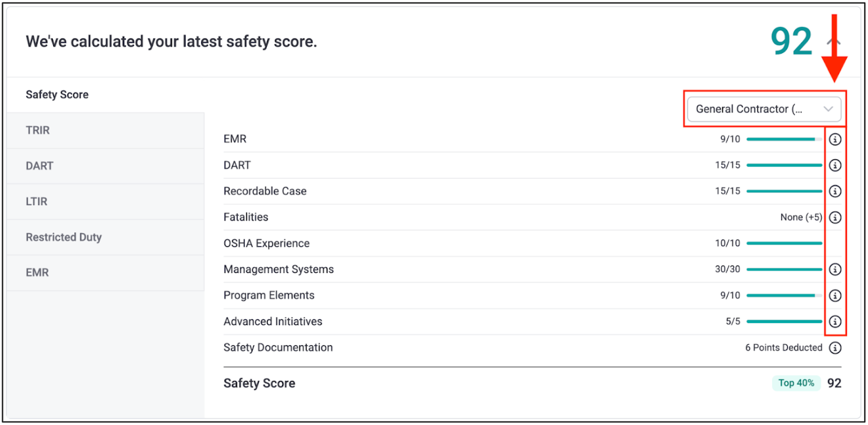Show Safety Documentation info icon
The width and height of the screenshot is (868, 425).
835,347
